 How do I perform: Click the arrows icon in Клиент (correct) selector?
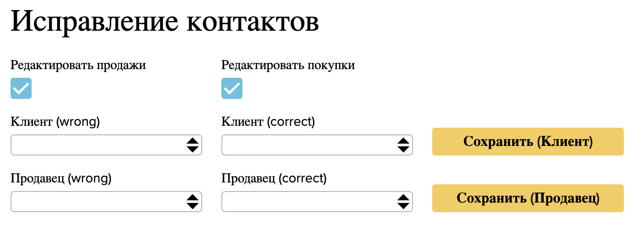[403, 145]
